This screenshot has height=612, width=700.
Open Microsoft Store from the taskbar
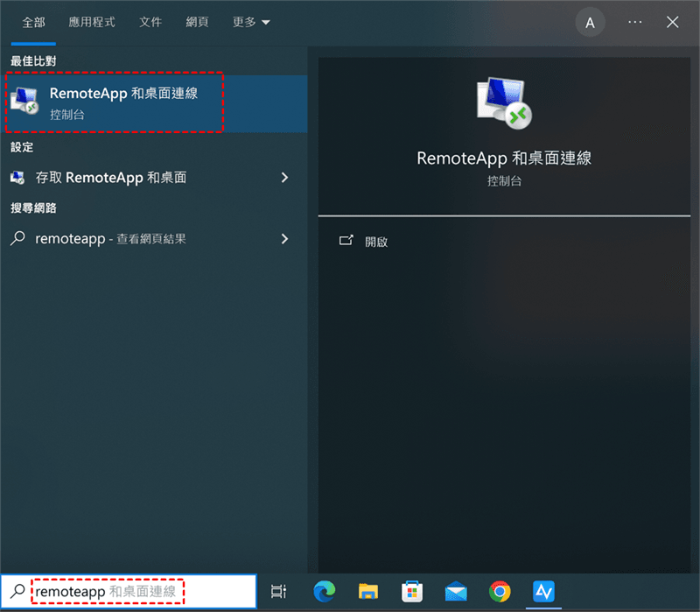(x=412, y=592)
